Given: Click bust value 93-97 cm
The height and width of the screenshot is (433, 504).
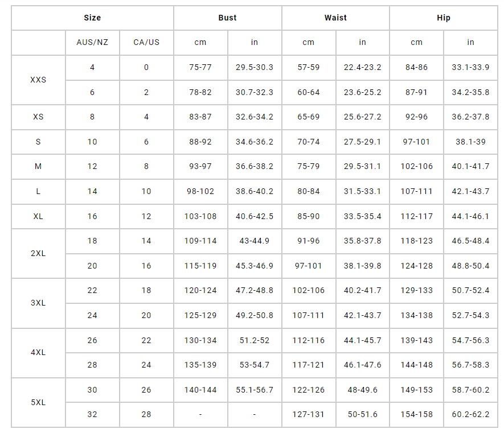Looking at the screenshot, I should coord(200,166).
